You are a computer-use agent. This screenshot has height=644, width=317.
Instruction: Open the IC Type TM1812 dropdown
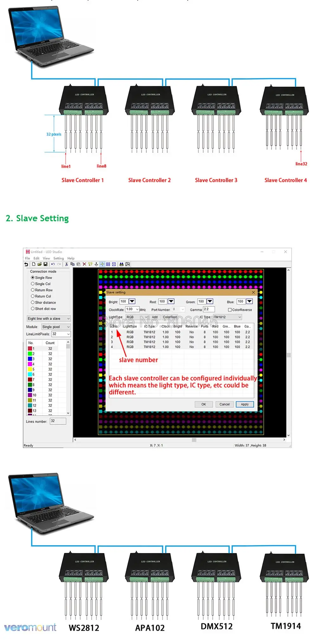point(228,317)
